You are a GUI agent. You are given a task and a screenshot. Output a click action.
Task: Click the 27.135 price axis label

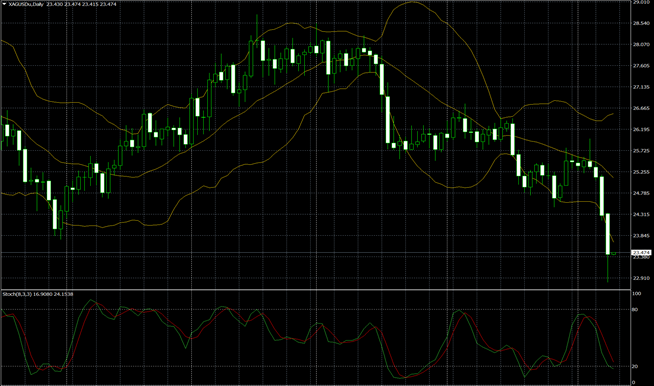(x=641, y=87)
